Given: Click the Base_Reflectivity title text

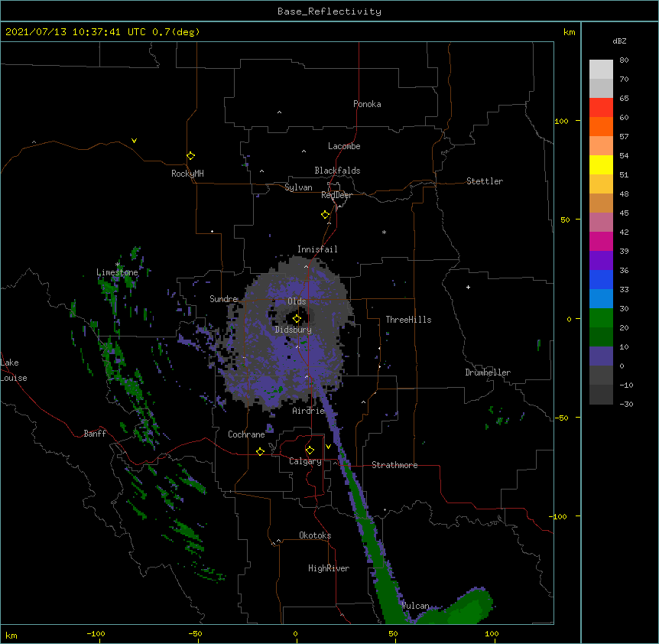Looking at the screenshot, I should 329,11.
